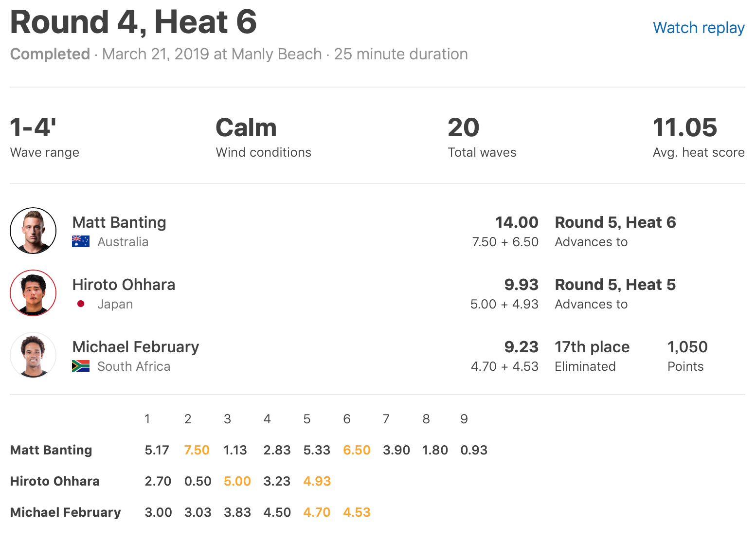The image size is (756, 543).
Task: Click Ohhara's highlighted 5.00 wave score
Action: coord(237,481)
